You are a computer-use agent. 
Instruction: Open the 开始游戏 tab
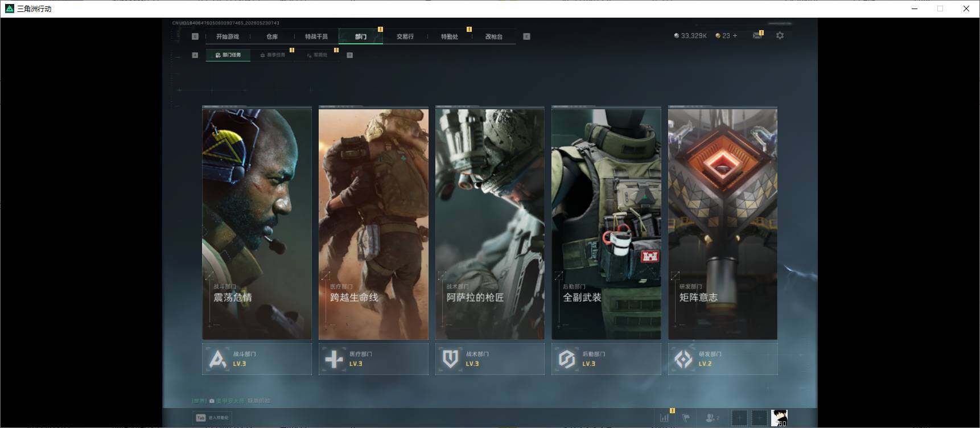(228, 36)
